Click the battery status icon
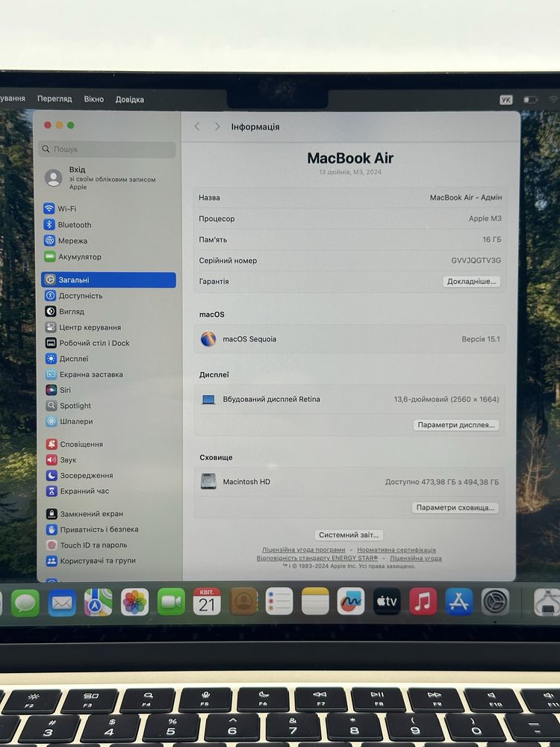 (530, 99)
